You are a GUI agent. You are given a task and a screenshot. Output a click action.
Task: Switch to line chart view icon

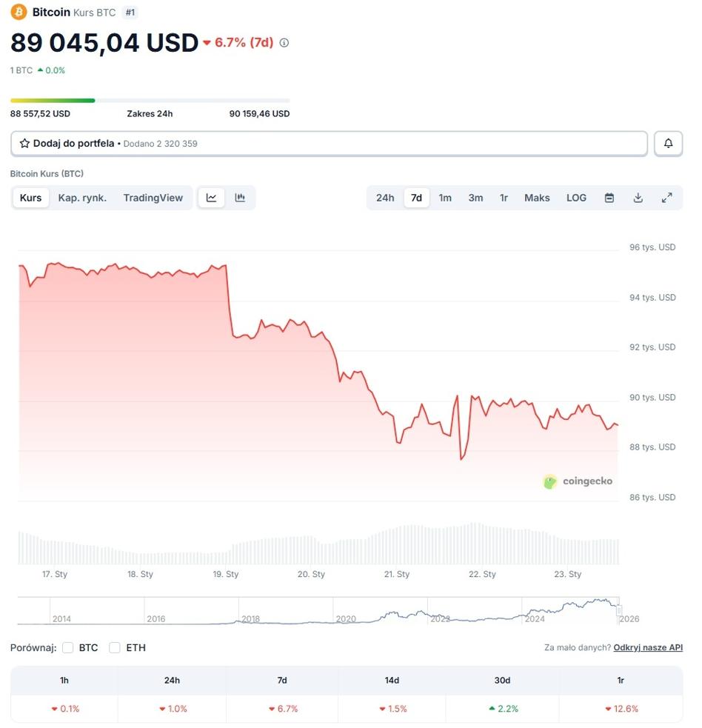pos(211,198)
